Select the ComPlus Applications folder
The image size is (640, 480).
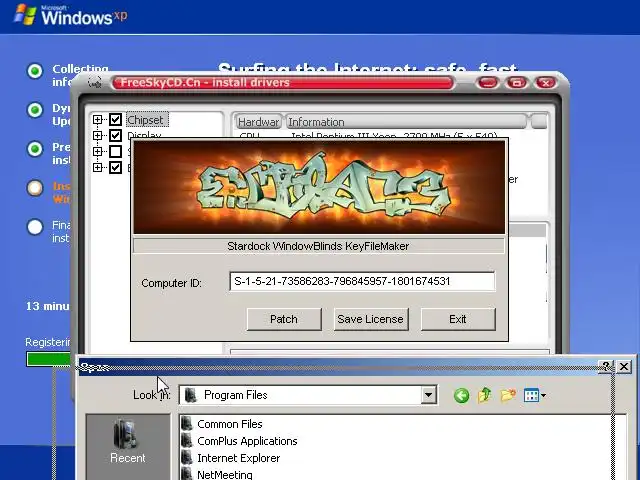tap(247, 441)
